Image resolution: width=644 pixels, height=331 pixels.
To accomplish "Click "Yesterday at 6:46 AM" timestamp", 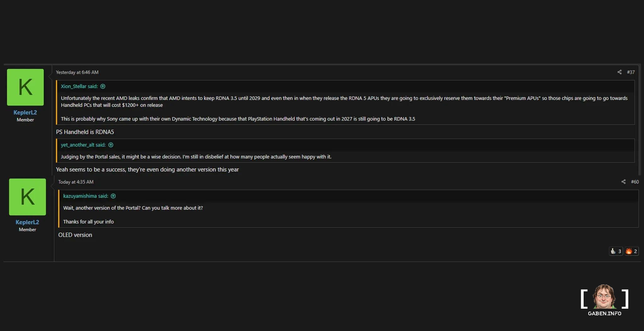I will (77, 72).
